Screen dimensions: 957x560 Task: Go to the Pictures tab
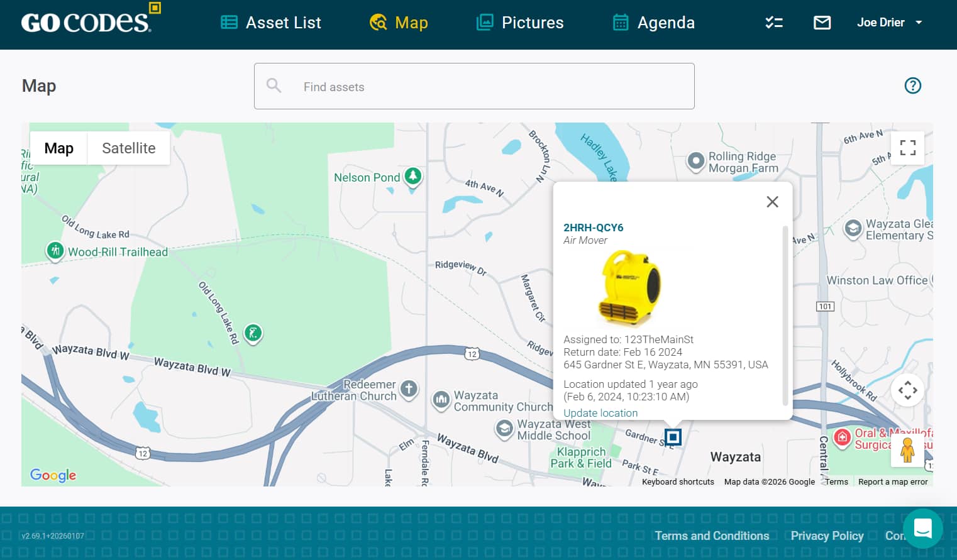point(520,23)
